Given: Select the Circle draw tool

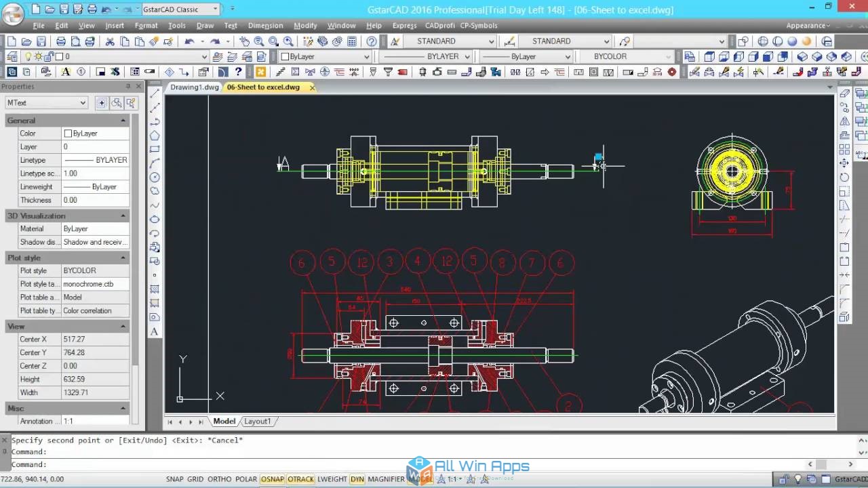Looking at the screenshot, I should point(155,178).
